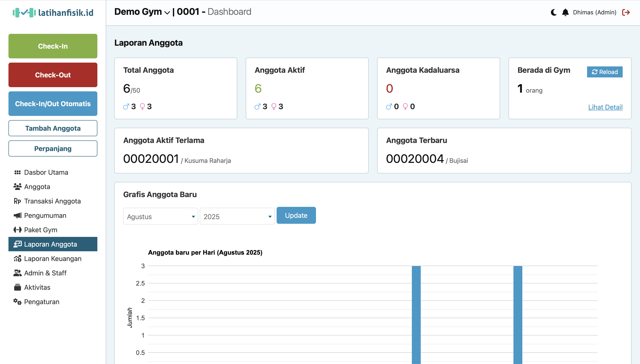Click the Dasbor Utama grid icon
Screen dimensions: 640x364
(17, 172)
